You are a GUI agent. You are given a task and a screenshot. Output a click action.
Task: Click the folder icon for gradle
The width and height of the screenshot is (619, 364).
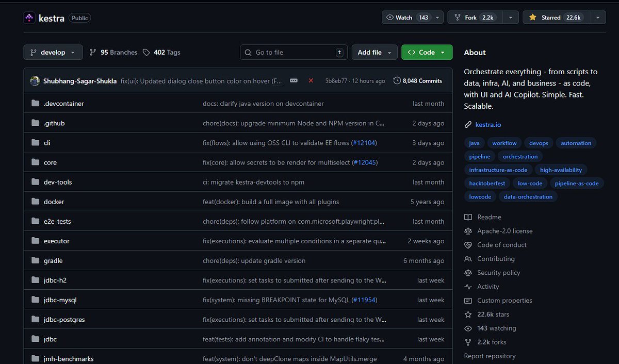pos(35,260)
